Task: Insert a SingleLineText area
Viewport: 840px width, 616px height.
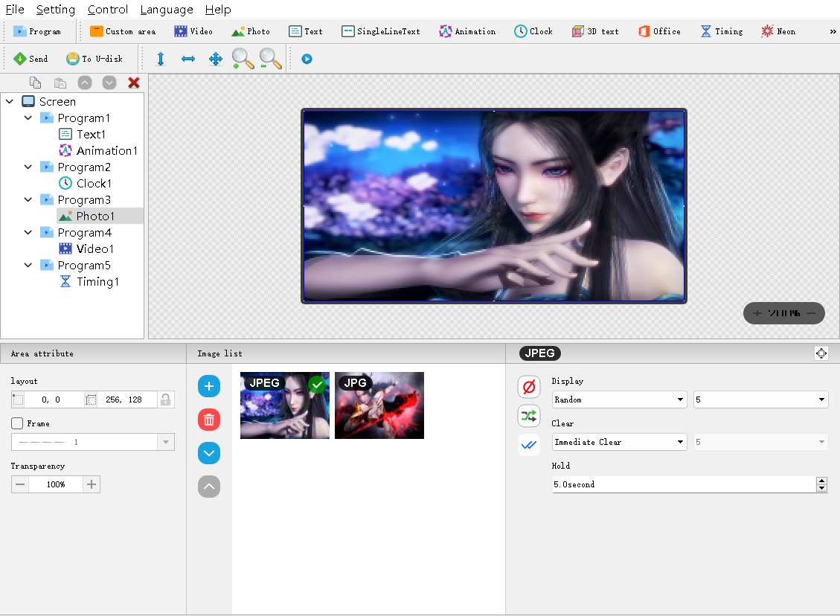Action: [381, 31]
